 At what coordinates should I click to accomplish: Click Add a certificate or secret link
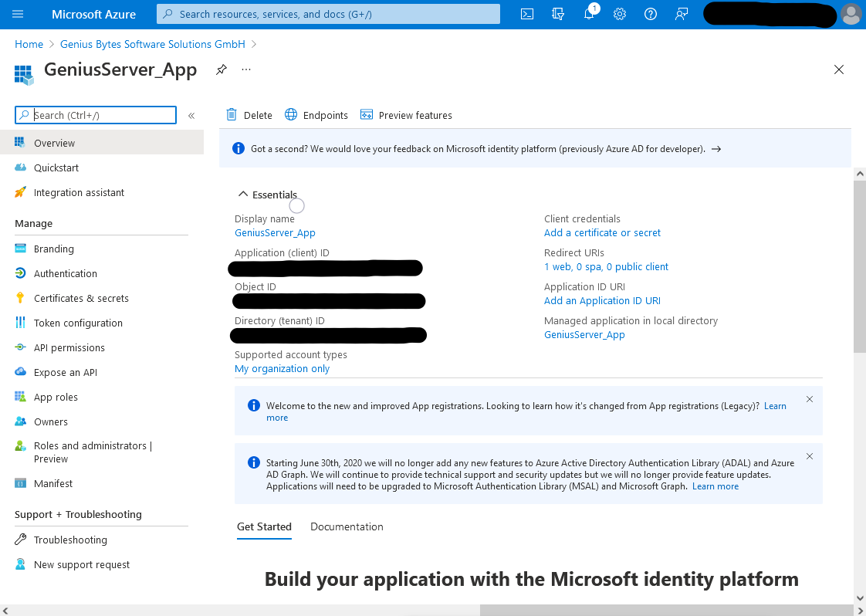(602, 232)
